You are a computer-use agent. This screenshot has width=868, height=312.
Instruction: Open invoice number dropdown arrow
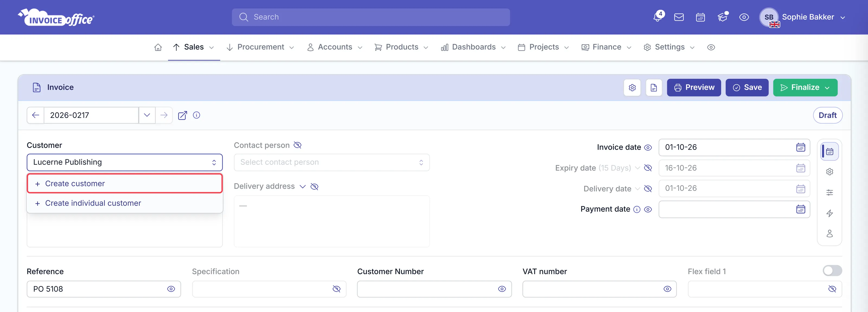[146, 115]
